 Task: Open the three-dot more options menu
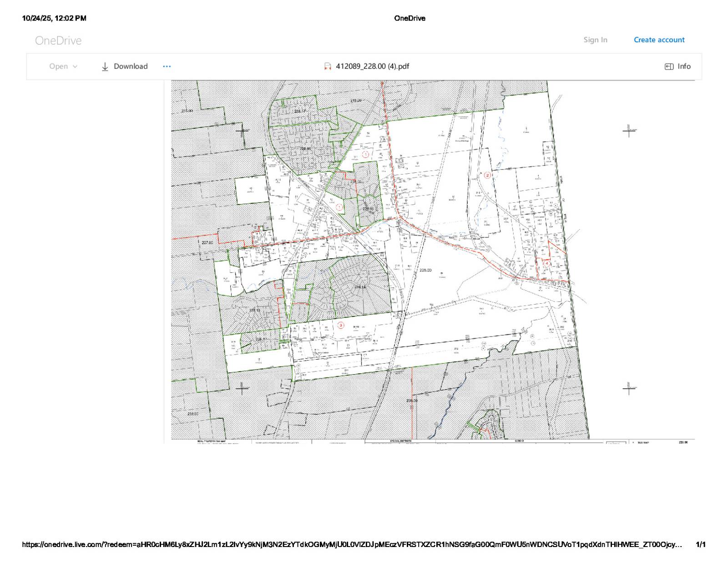pos(167,66)
